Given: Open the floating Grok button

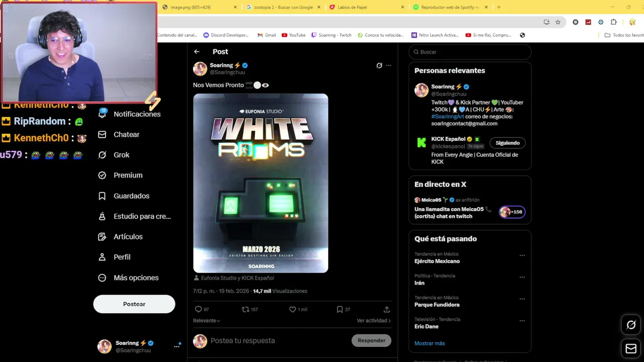Looking at the screenshot, I should [631, 325].
